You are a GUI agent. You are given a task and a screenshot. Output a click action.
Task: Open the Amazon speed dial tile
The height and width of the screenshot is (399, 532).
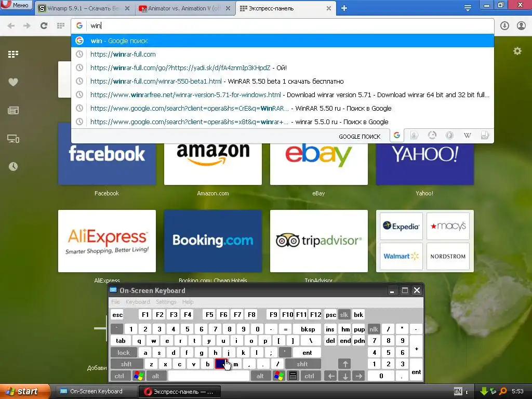point(213,164)
